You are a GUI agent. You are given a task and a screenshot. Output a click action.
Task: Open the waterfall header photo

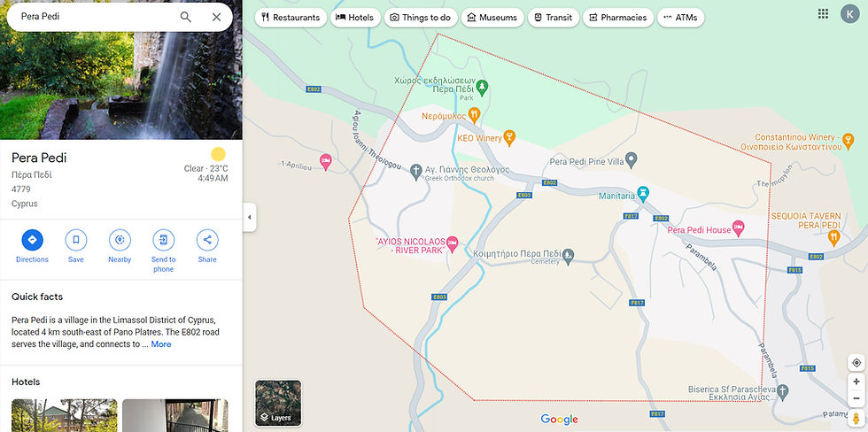[121, 86]
